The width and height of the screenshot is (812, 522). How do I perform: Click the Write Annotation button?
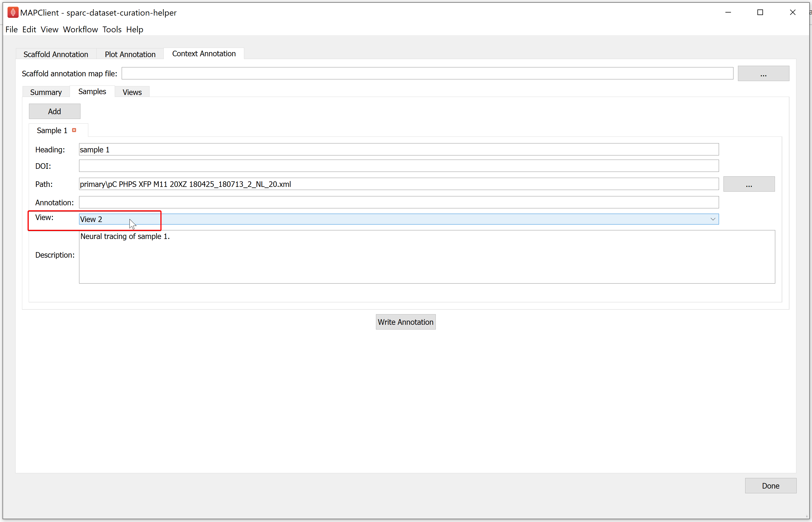click(x=405, y=321)
